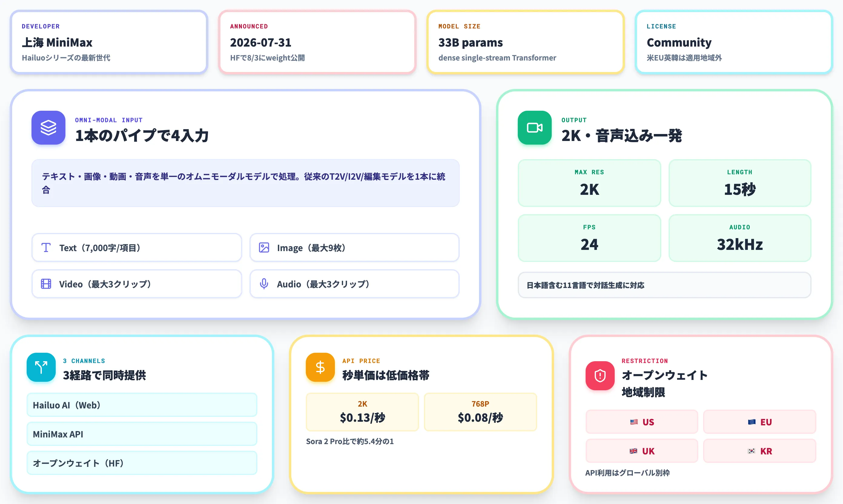
Task: Click the 768P $0.08/秒 price tile
Action: coord(480,412)
